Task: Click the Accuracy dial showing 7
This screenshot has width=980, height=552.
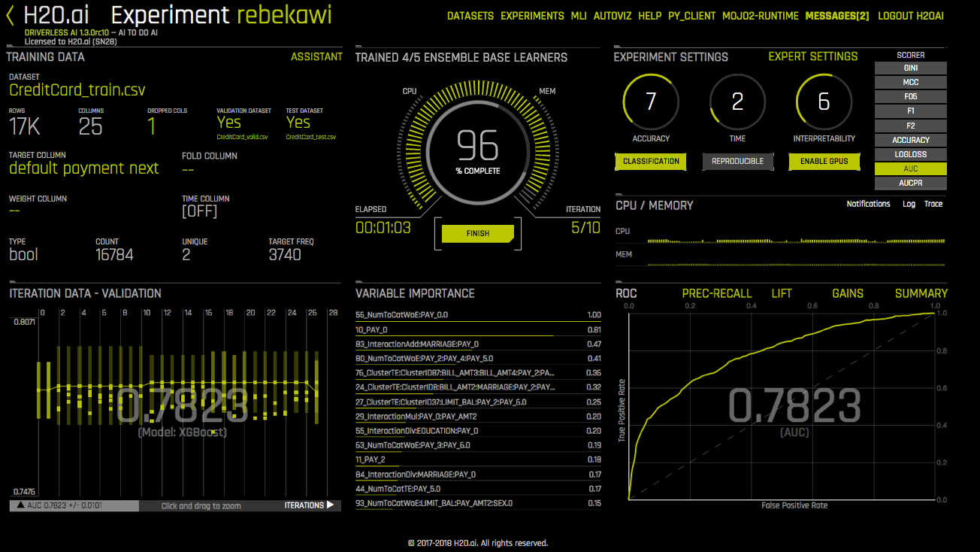Action: (651, 102)
